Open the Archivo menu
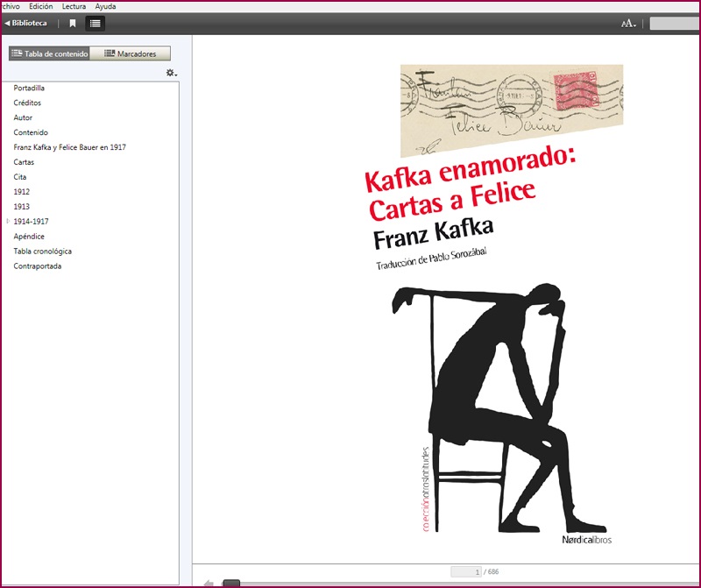Image resolution: width=701 pixels, height=588 pixels. pos(10,7)
